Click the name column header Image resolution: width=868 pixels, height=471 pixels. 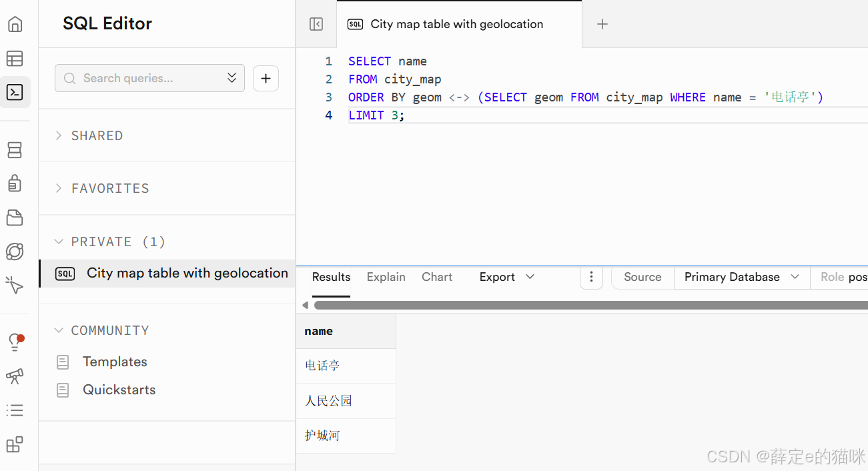point(346,331)
